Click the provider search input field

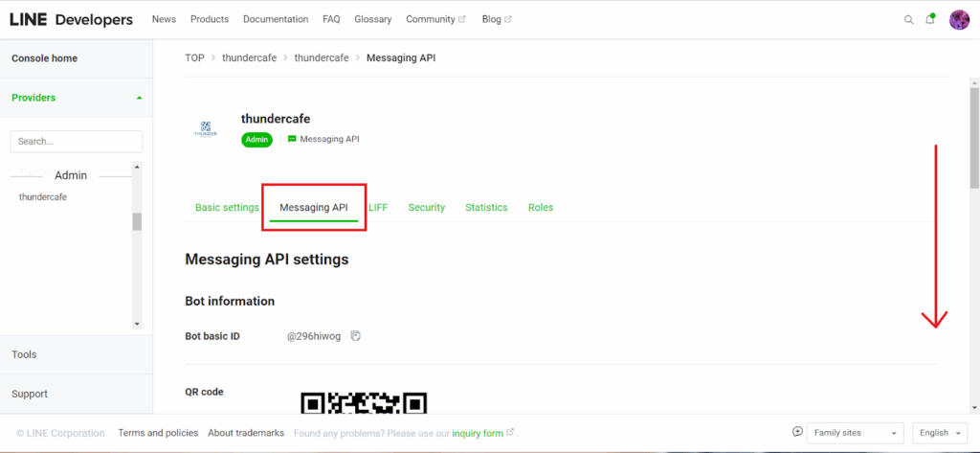76,142
